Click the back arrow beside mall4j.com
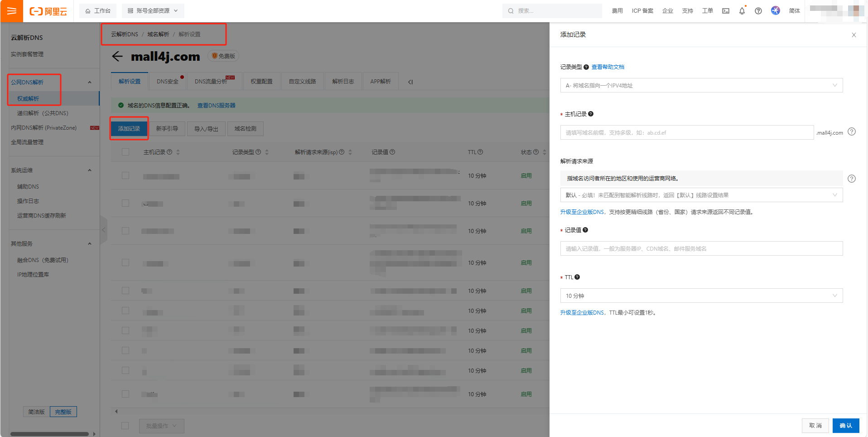Viewport: 868px width, 437px height. [x=117, y=56]
